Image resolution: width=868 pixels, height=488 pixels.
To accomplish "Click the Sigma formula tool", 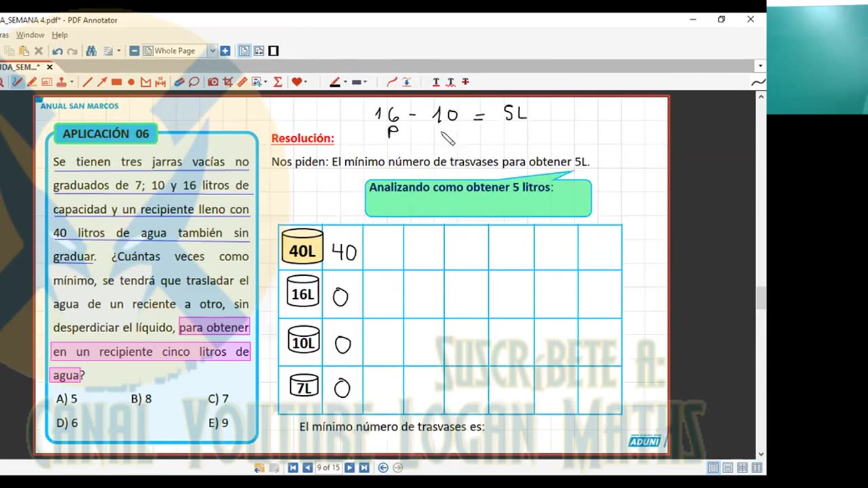I will (x=277, y=82).
